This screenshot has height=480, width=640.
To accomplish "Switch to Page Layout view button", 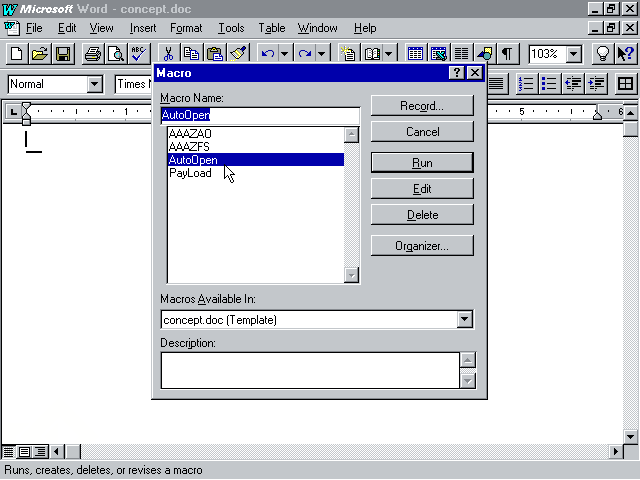I will coord(24,452).
